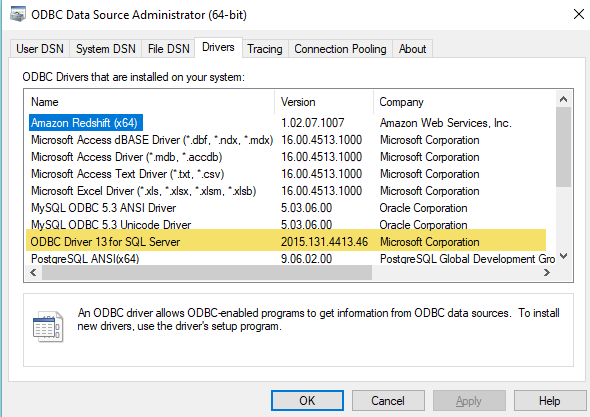Open the About tab
Screen dimensions: 590x417
point(412,49)
